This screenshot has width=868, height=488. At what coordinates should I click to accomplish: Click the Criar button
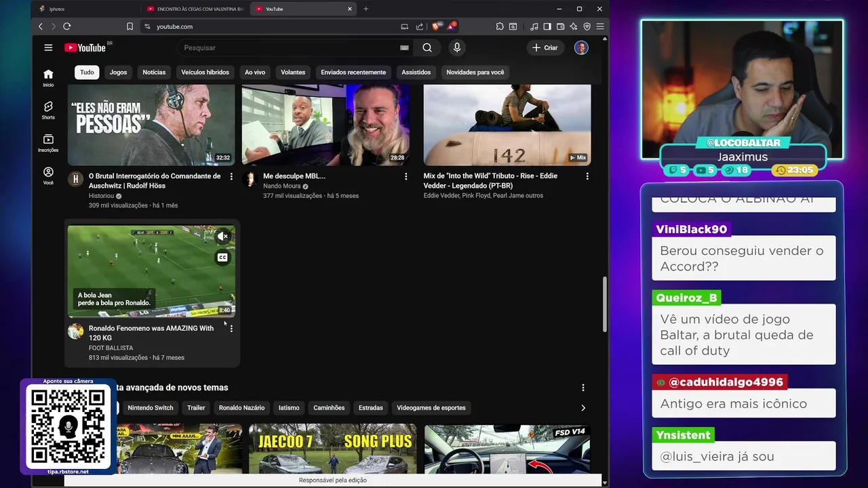tap(545, 47)
